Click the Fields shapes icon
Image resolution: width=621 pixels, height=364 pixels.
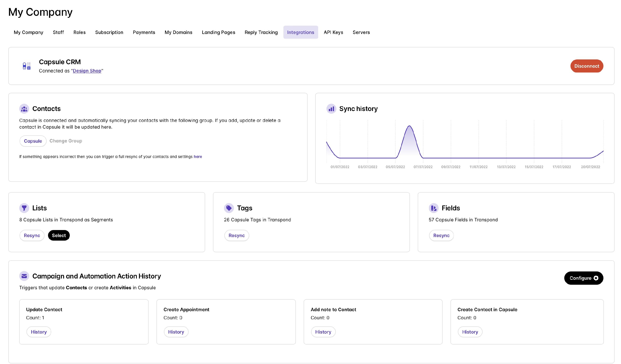(x=433, y=208)
